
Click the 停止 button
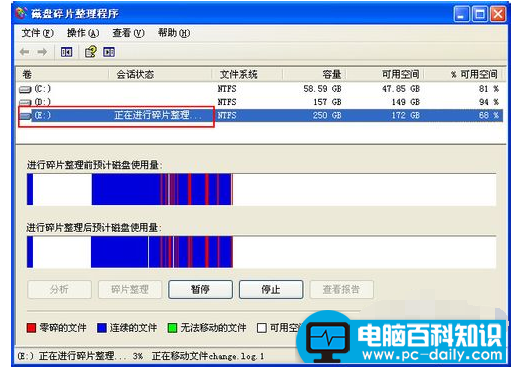271,289
